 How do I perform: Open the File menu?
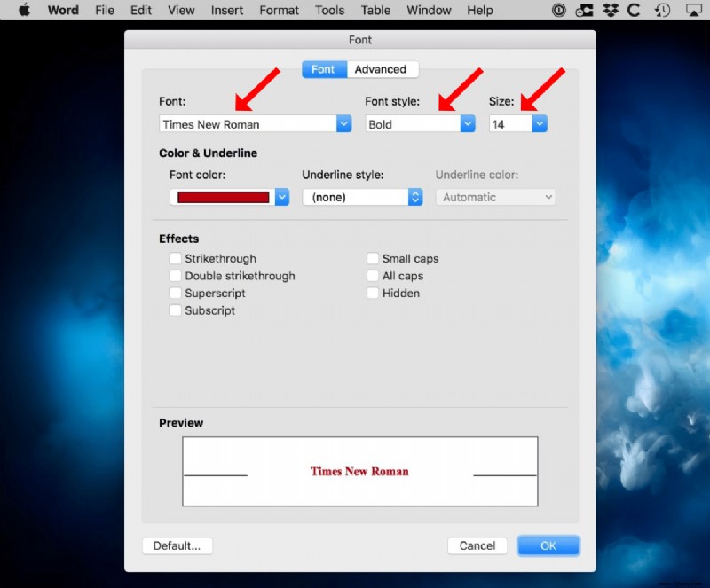tap(105, 10)
